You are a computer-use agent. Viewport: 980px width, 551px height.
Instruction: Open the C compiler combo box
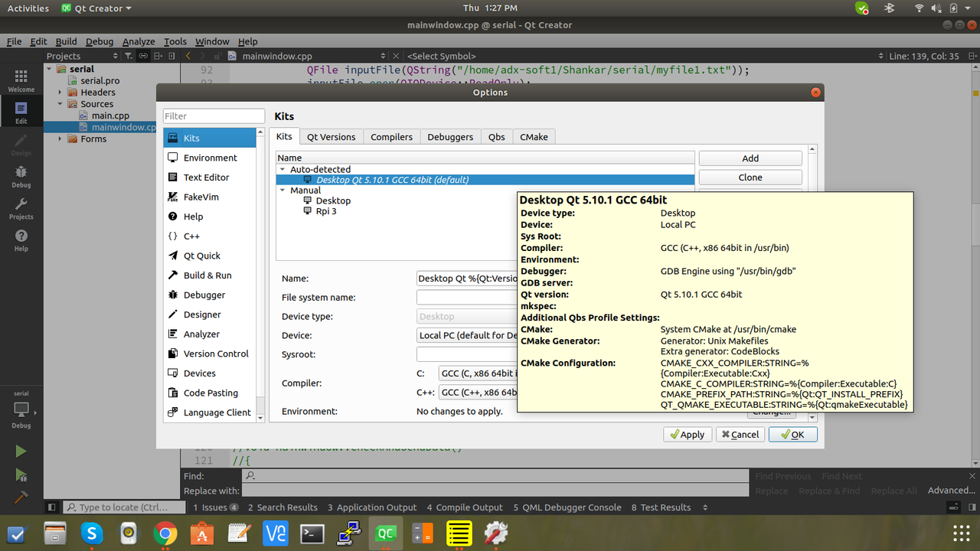click(x=478, y=373)
